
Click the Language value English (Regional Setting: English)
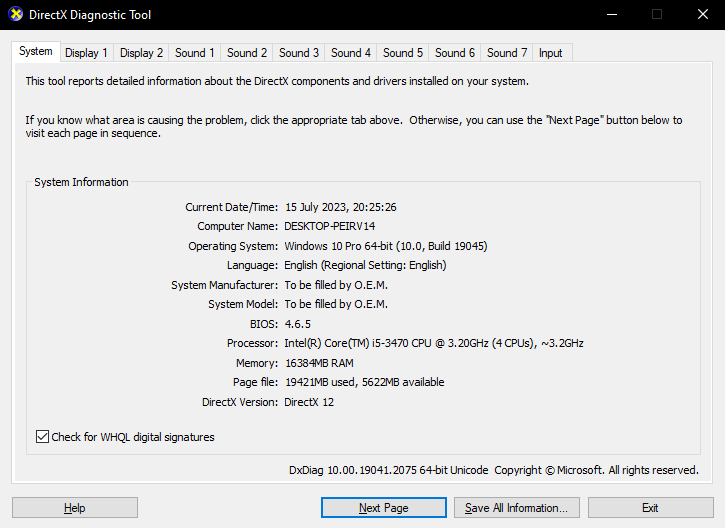pos(365,265)
